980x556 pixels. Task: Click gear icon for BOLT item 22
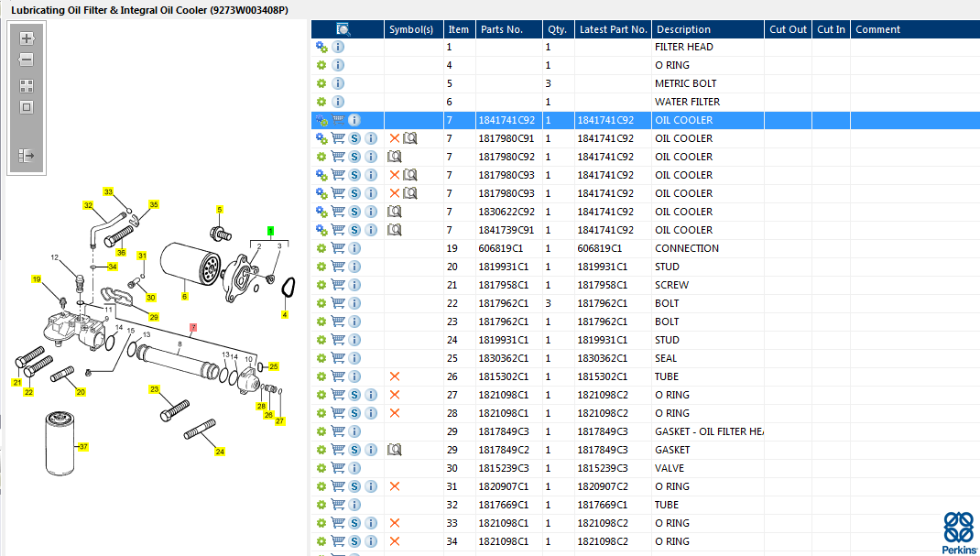[321, 303]
